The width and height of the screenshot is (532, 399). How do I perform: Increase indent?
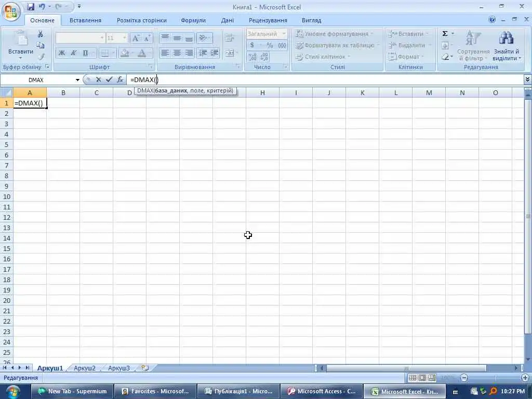(x=214, y=53)
